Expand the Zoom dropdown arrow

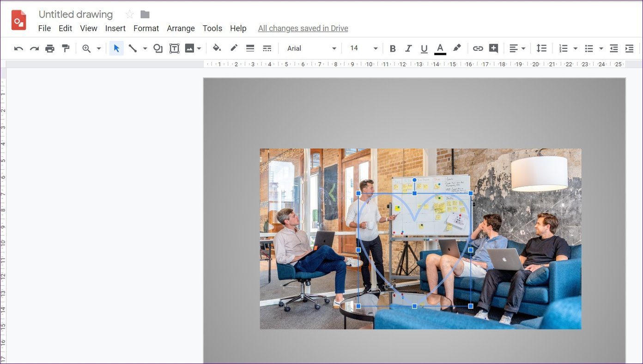(x=98, y=48)
